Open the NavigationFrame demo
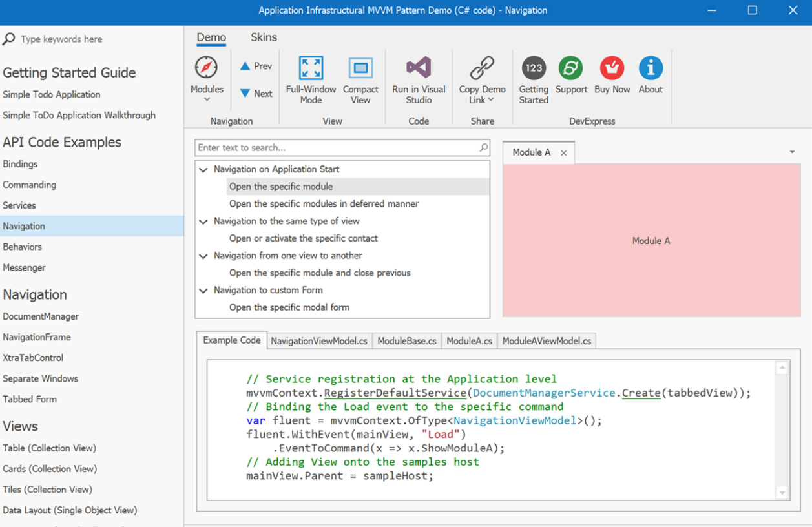Viewport: 812px width, 527px height. tap(37, 337)
